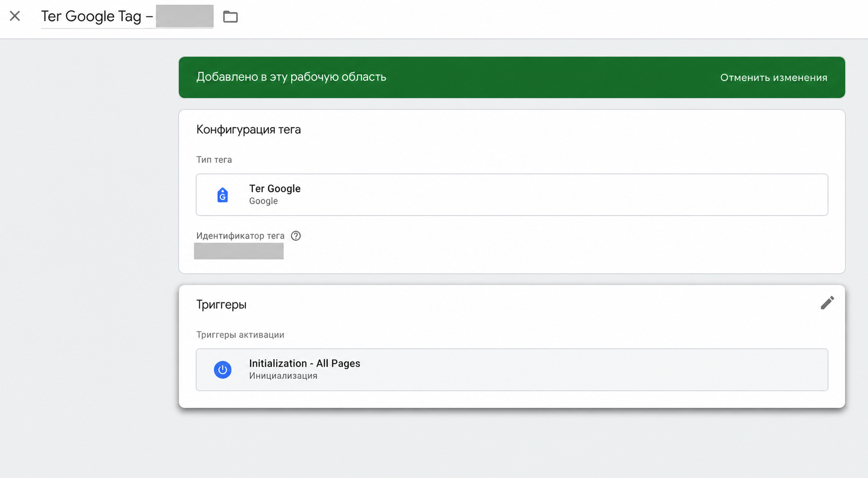Click the 'Инициализация' trigger subtitle
The image size is (868, 478).
283,376
